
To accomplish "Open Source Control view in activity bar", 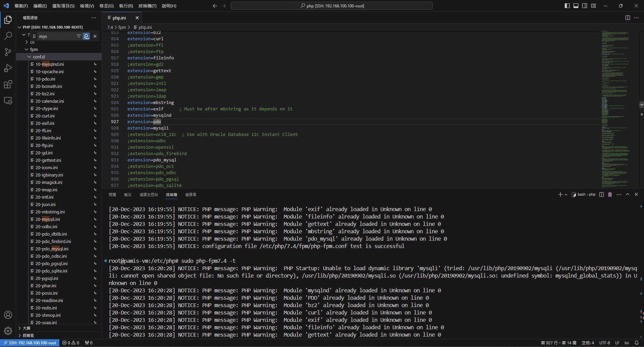I will tap(8, 52).
